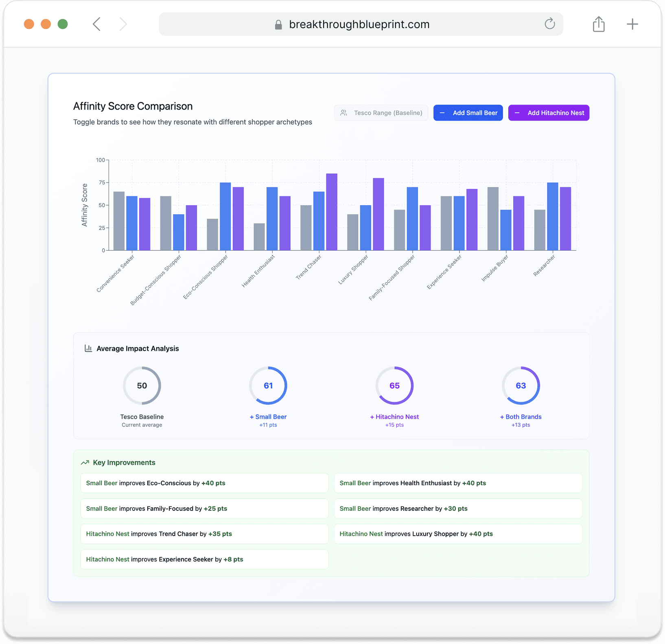This screenshot has height=644, width=665.
Task: Click the purple Luxury Shopper bar
Action: point(378,214)
